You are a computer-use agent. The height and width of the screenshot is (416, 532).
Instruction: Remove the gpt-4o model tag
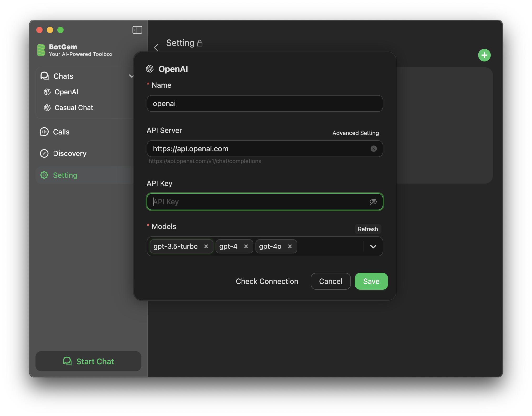point(290,246)
